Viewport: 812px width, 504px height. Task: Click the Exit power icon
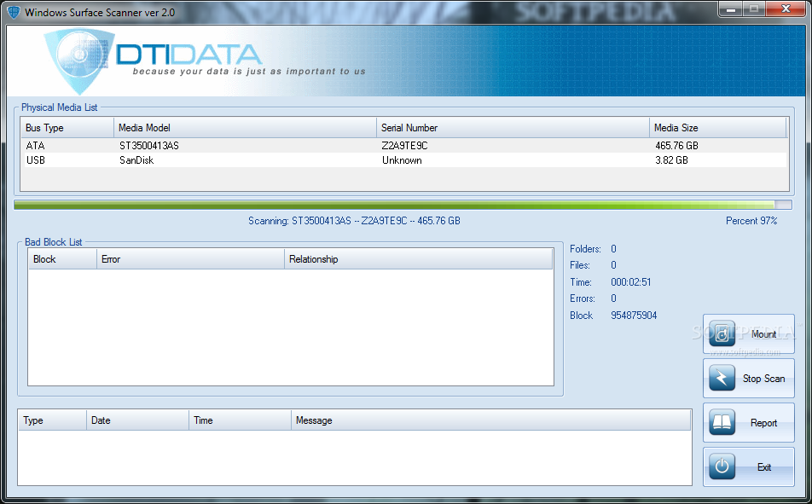(x=722, y=466)
